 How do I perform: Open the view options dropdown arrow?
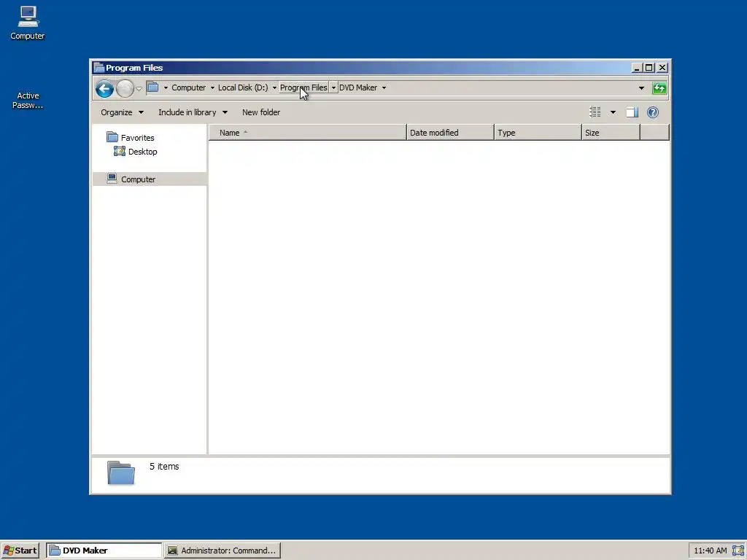pyautogui.click(x=613, y=112)
